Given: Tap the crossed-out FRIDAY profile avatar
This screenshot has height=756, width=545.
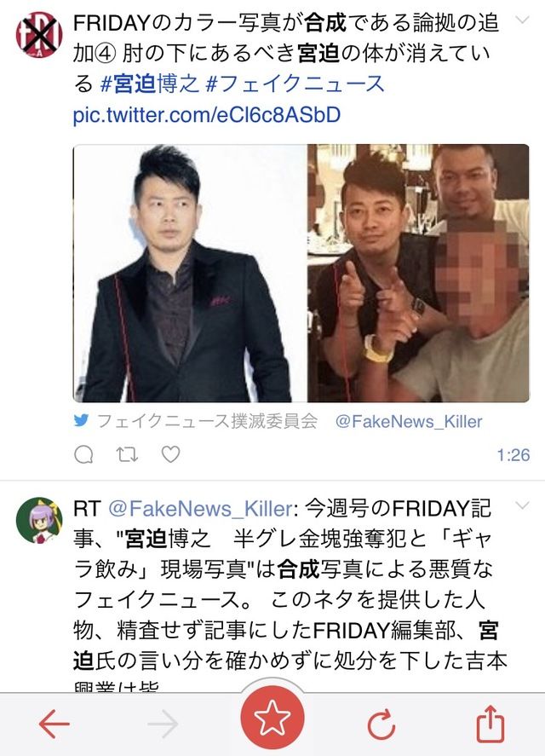Looking at the screenshot, I should (39, 35).
